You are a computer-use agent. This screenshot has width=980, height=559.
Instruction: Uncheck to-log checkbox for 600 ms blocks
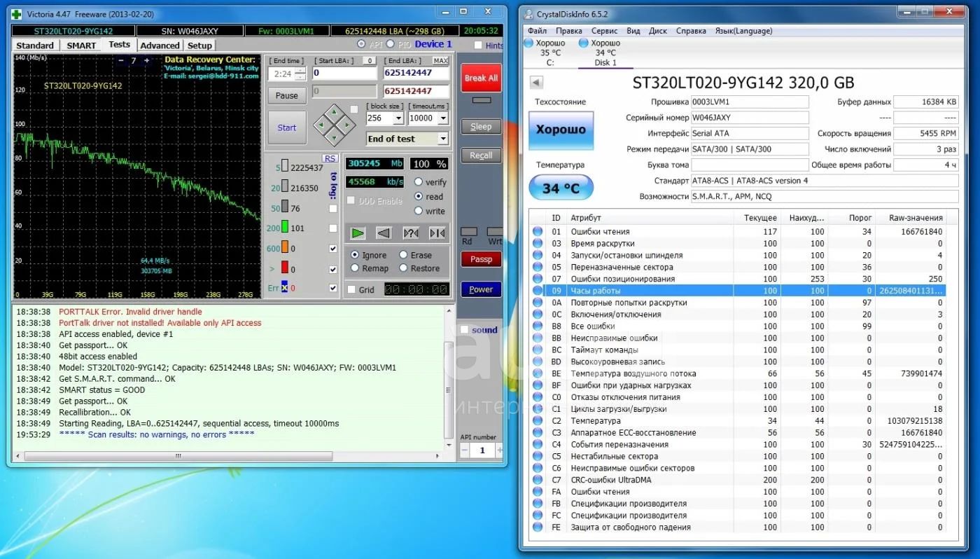[x=333, y=249]
